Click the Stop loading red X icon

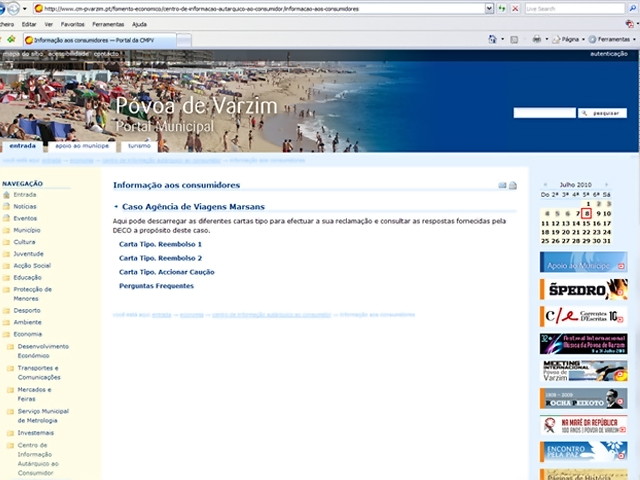(x=515, y=9)
